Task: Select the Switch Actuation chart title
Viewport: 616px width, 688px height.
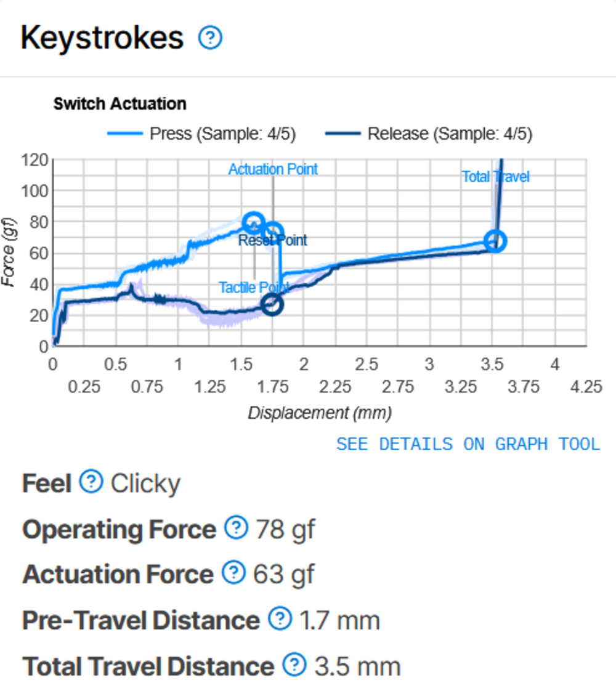Action: pos(121,103)
